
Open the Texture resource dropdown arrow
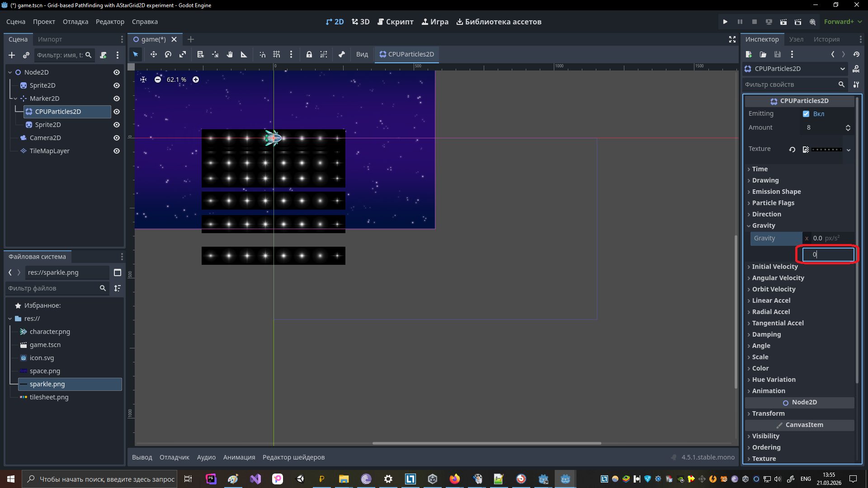(x=849, y=150)
